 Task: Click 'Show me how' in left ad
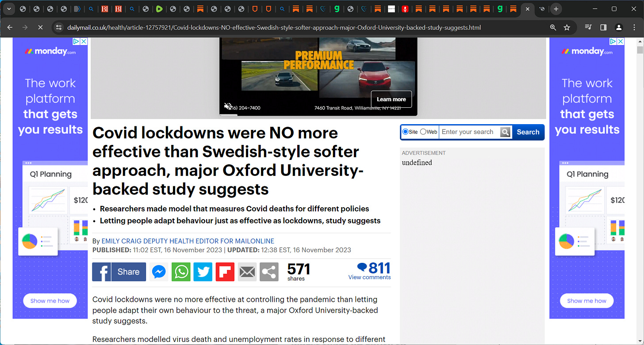pyautogui.click(x=50, y=301)
